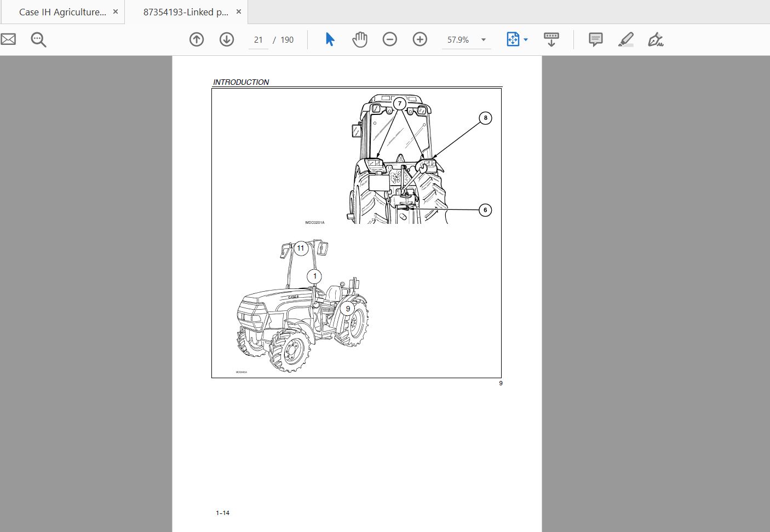Select the Highlighter tool
The width and height of the screenshot is (770, 532).
(x=626, y=39)
